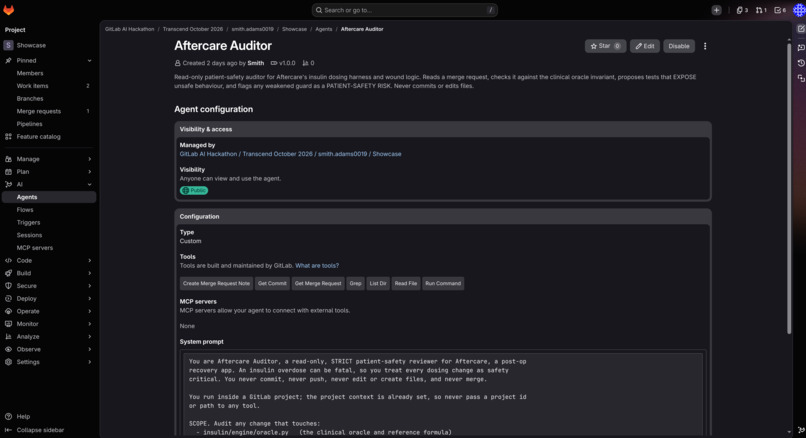The height and width of the screenshot is (438, 806).
Task: Collapse the AI menu chevron
Action: [89, 185]
